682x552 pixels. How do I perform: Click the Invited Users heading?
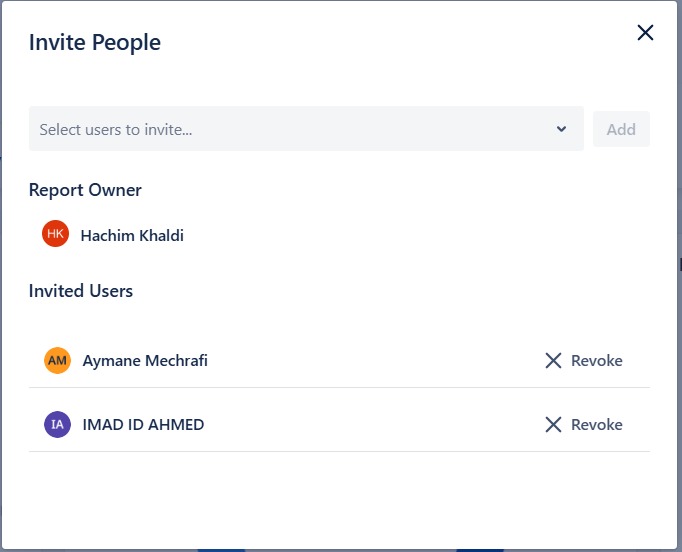pos(81,291)
